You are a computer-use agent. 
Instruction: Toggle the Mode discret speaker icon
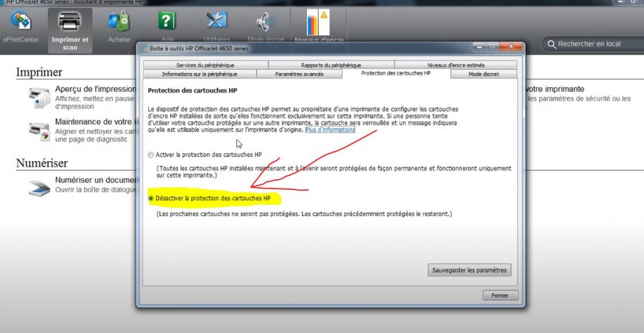(266, 21)
